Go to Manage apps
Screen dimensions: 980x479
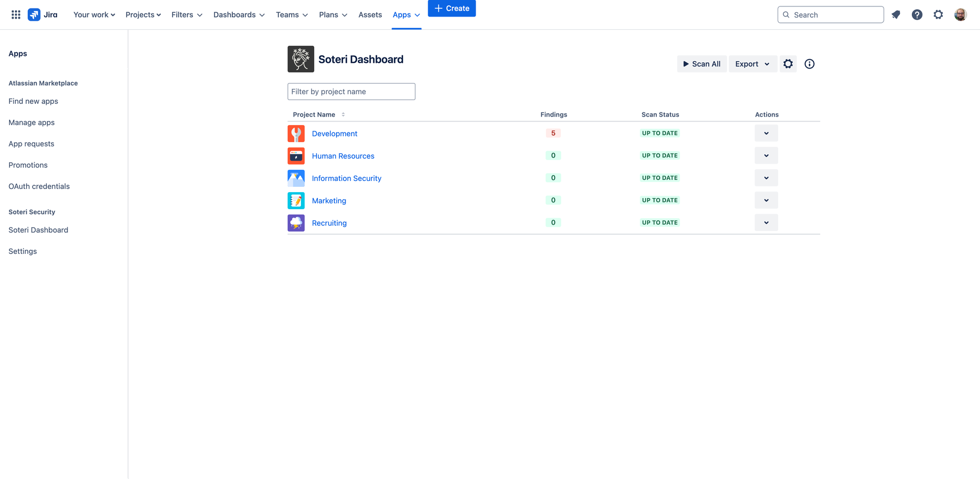pos(31,122)
